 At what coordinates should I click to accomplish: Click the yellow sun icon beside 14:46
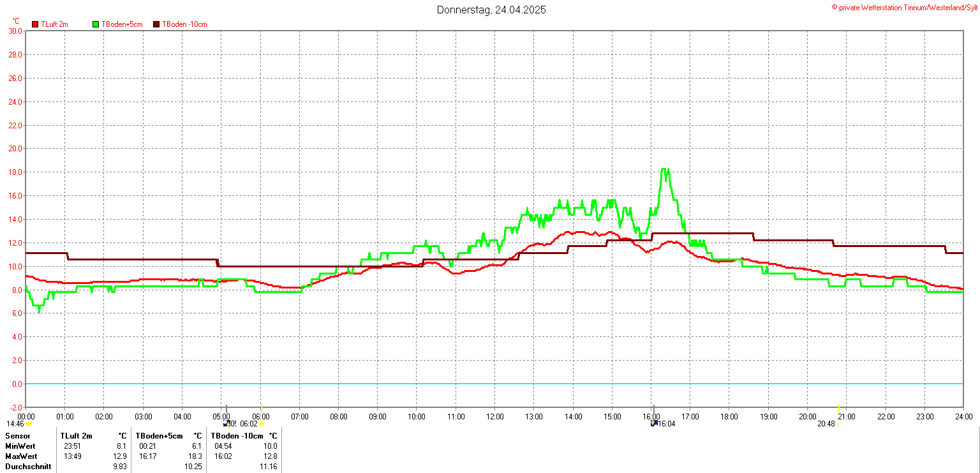tap(28, 424)
